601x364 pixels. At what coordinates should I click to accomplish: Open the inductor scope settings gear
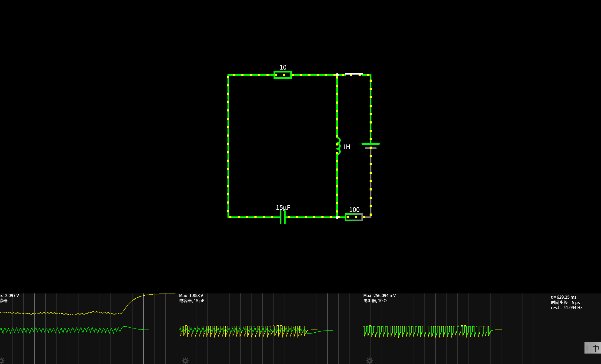2,360
